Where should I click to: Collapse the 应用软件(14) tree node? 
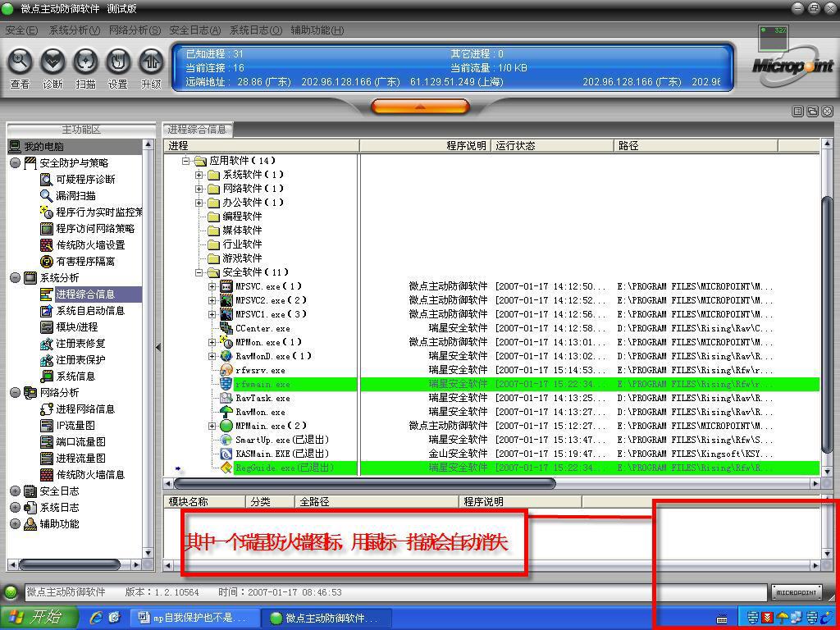tap(186, 161)
